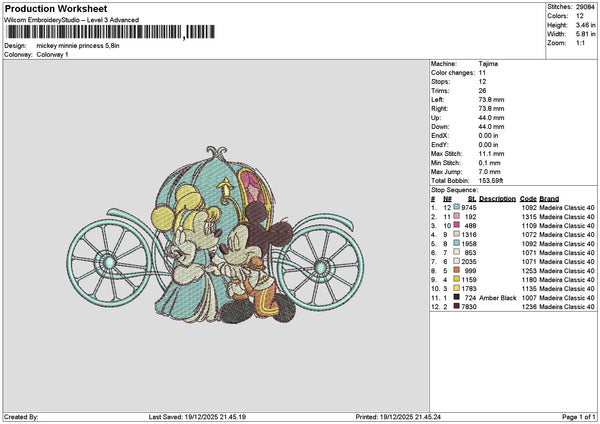Click the Mickey and Minnie carriage design preview

pyautogui.click(x=215, y=235)
